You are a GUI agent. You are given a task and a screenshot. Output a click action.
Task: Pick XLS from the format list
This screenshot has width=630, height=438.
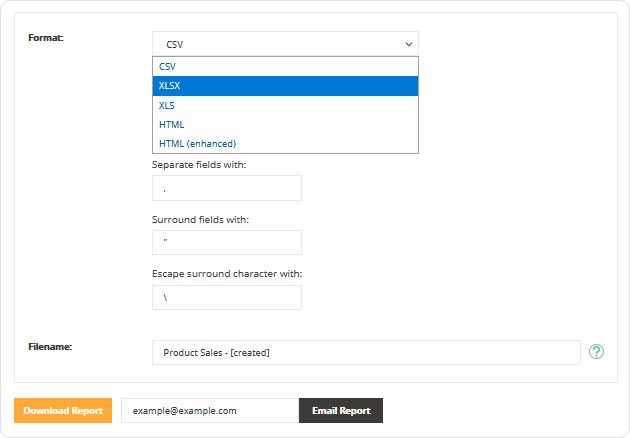coord(284,105)
